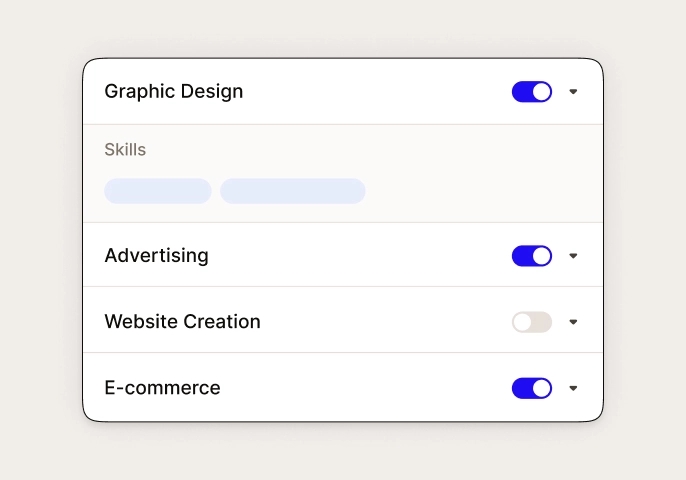Click the Skills section heading

pyautogui.click(x=125, y=150)
